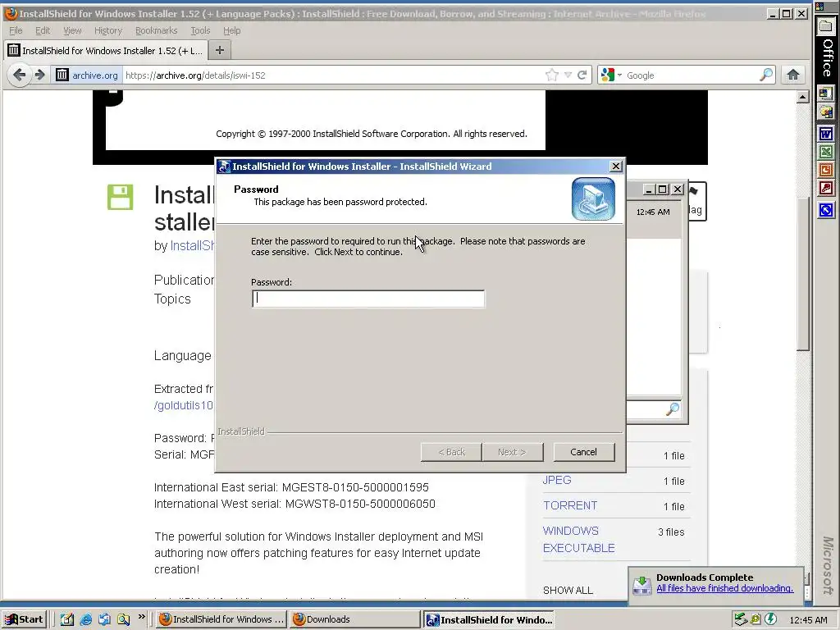This screenshot has width=840, height=630.
Task: Open search engine selector dropdown
Action: click(x=611, y=75)
